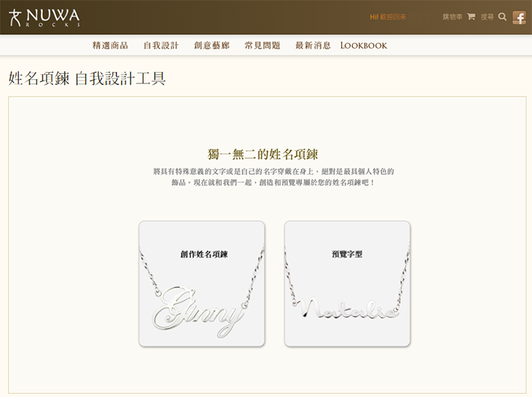The width and height of the screenshot is (532, 397).
Task: Select the 創作姓名項鍊 card
Action: [x=202, y=284]
